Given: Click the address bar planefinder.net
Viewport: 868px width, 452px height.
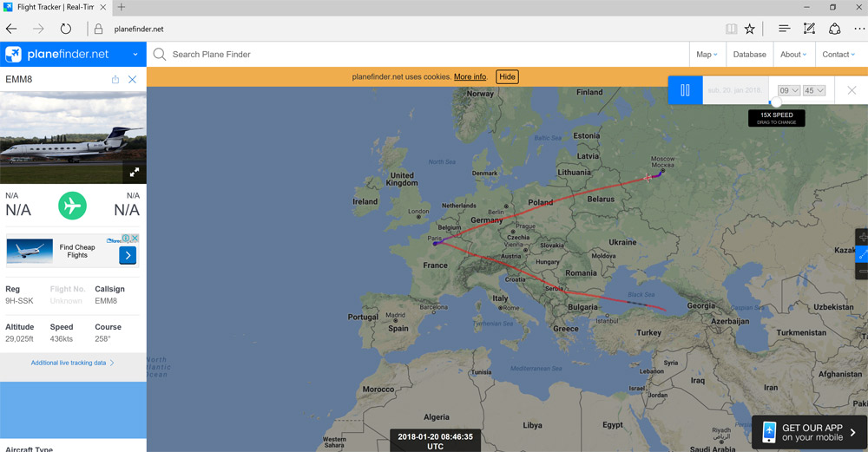Looking at the screenshot, I should (x=139, y=29).
